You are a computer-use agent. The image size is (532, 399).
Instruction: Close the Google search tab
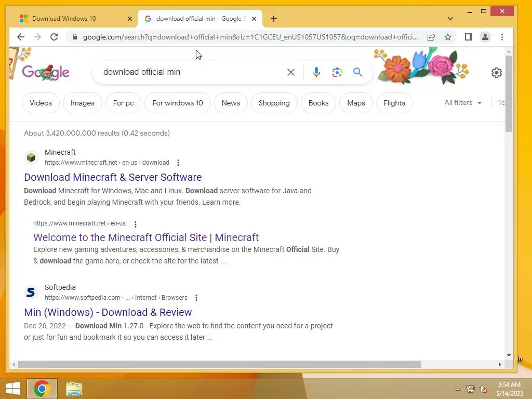pyautogui.click(x=254, y=19)
